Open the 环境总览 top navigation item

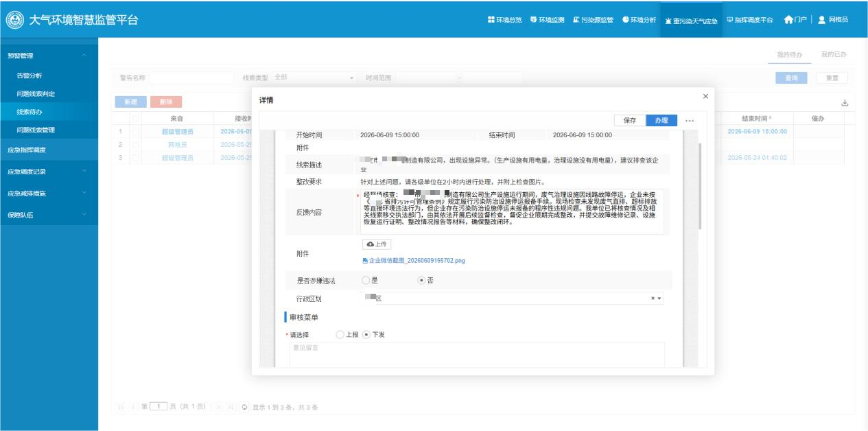(x=504, y=20)
